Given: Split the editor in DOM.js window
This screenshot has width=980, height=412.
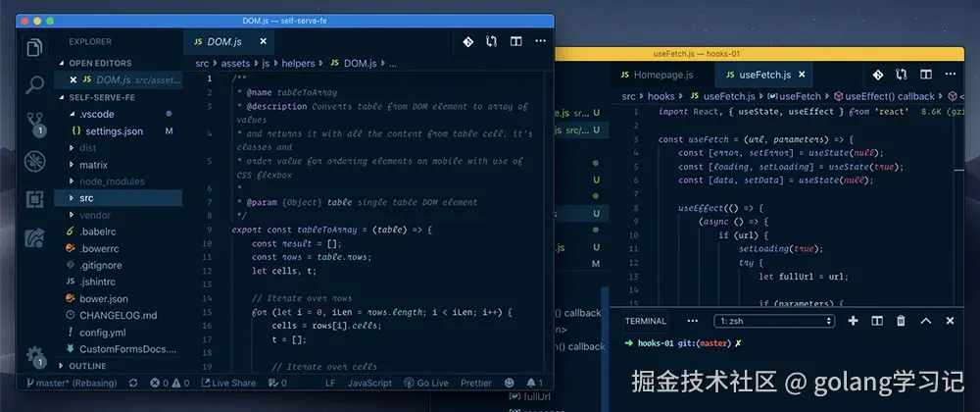Looking at the screenshot, I should click(x=516, y=42).
